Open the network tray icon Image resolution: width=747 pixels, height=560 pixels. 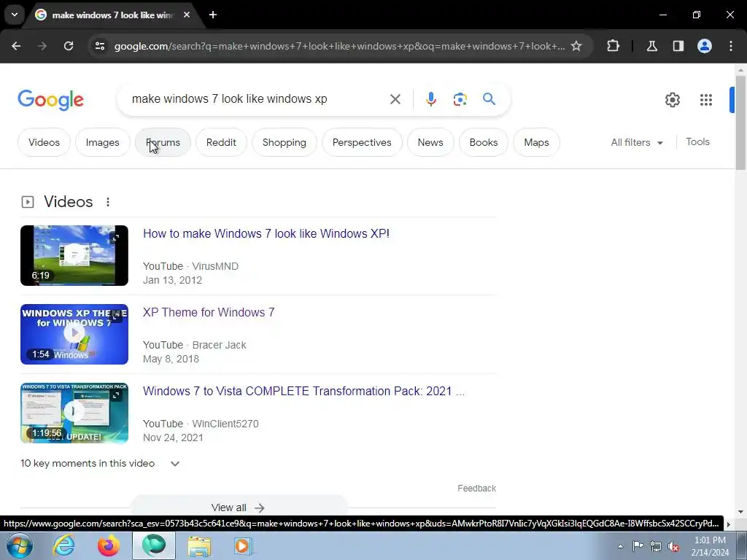[656, 546]
